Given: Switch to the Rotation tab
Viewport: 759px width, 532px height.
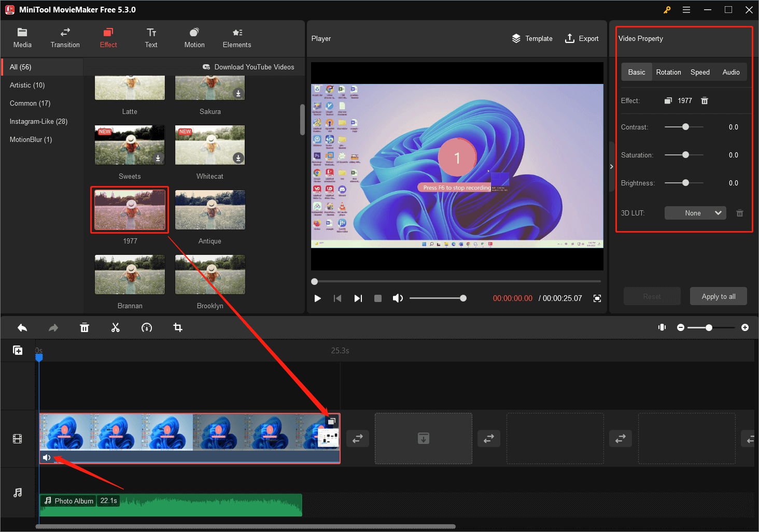Looking at the screenshot, I should (x=668, y=72).
